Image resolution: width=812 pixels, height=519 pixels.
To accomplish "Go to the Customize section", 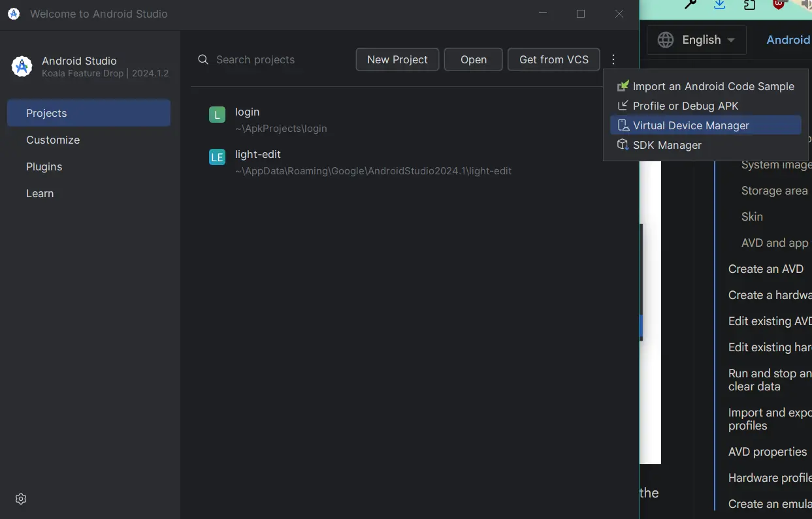I will [x=53, y=140].
